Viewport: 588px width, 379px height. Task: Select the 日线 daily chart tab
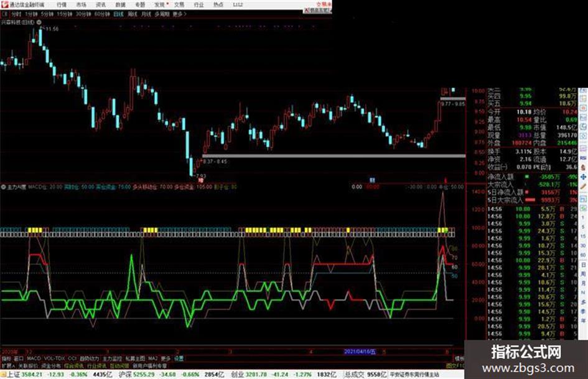click(x=118, y=14)
